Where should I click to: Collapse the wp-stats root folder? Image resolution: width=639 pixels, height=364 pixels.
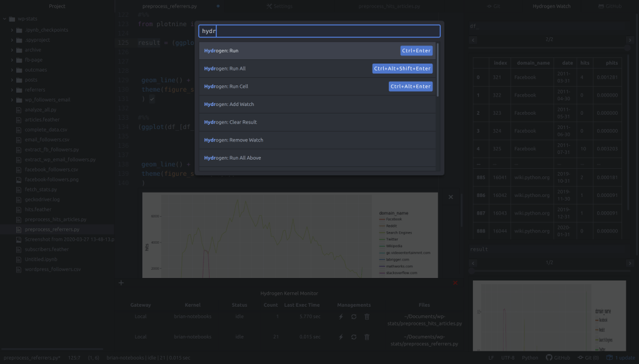4,19
